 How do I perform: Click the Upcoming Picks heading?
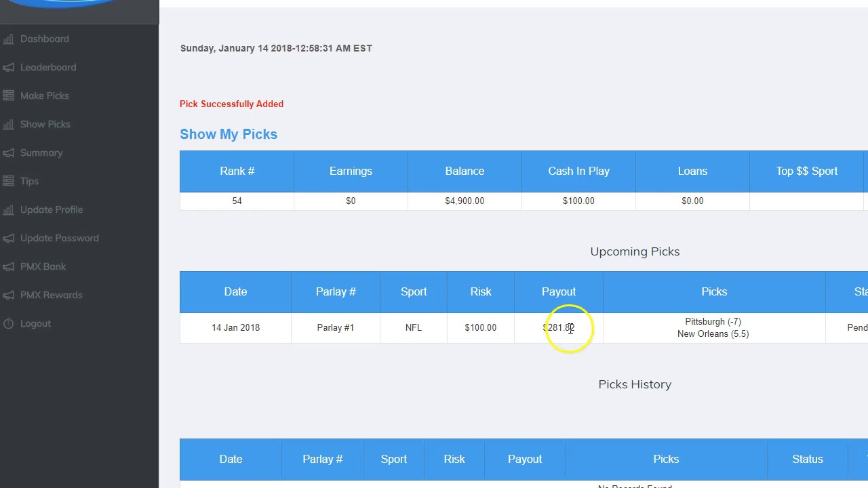(635, 251)
